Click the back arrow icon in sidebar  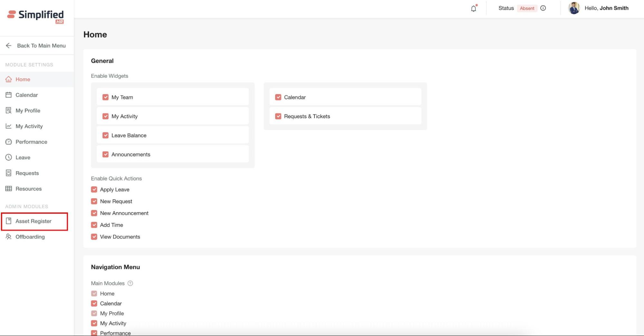click(9, 45)
